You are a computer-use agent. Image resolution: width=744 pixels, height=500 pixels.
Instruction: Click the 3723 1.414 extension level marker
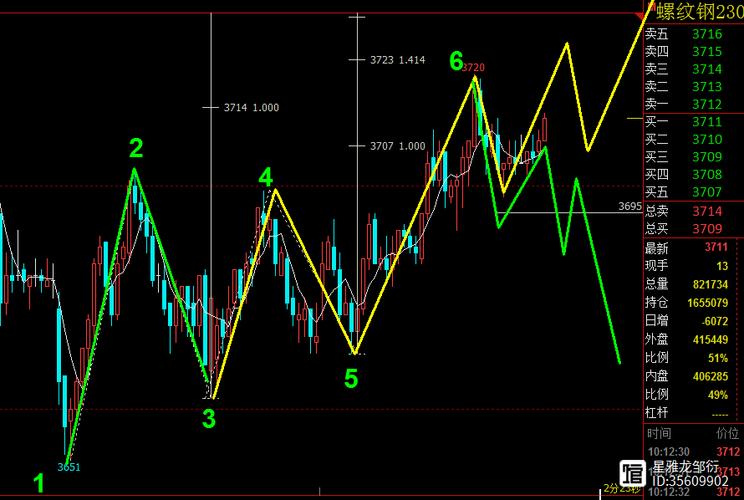[x=397, y=60]
